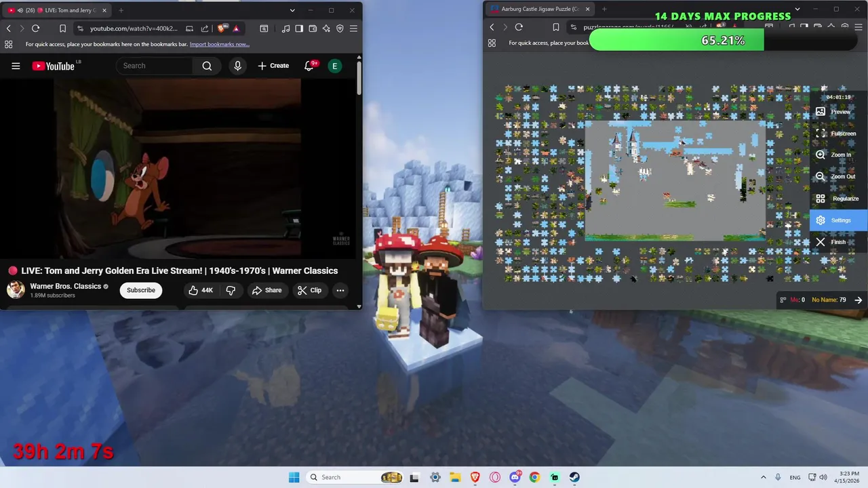
Task: Open File Explorer from the taskbar
Action: pyautogui.click(x=455, y=477)
